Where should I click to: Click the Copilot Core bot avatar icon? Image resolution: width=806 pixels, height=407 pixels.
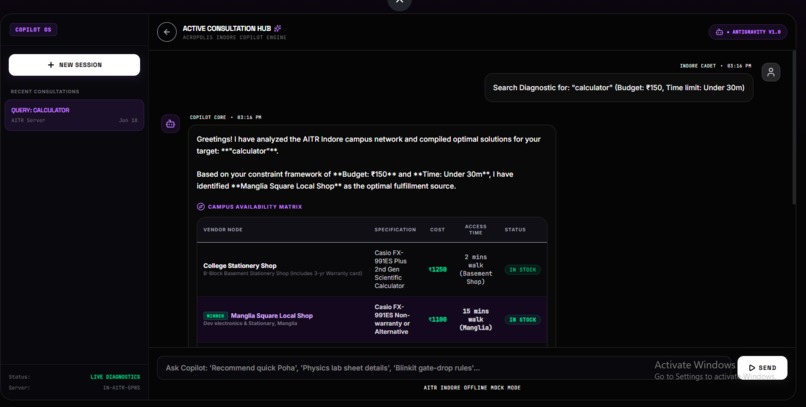tap(170, 124)
